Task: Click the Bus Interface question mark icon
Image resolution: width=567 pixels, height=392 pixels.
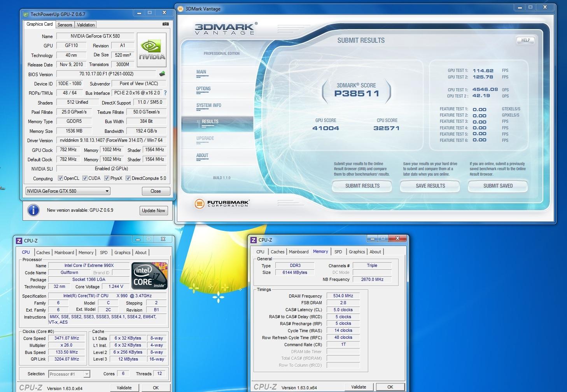Action: tap(165, 93)
